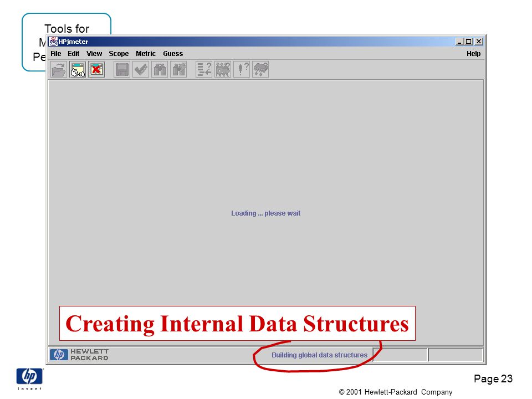Minimize the HPjmeter window
The height and width of the screenshot is (399, 532).
point(459,42)
